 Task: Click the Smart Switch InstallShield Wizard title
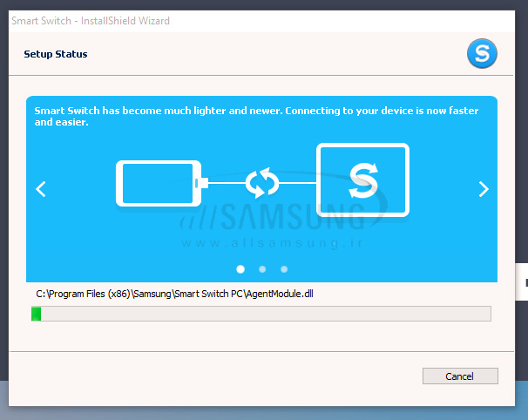(91, 21)
